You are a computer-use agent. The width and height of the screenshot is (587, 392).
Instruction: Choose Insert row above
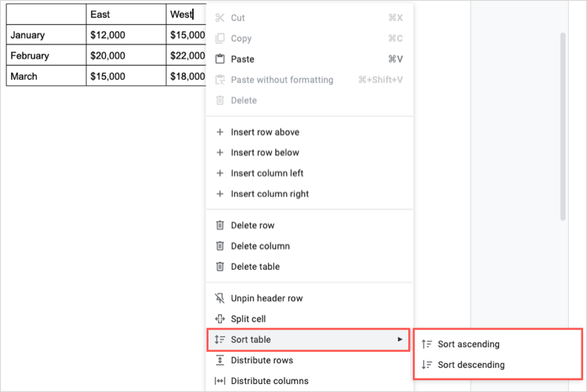265,132
